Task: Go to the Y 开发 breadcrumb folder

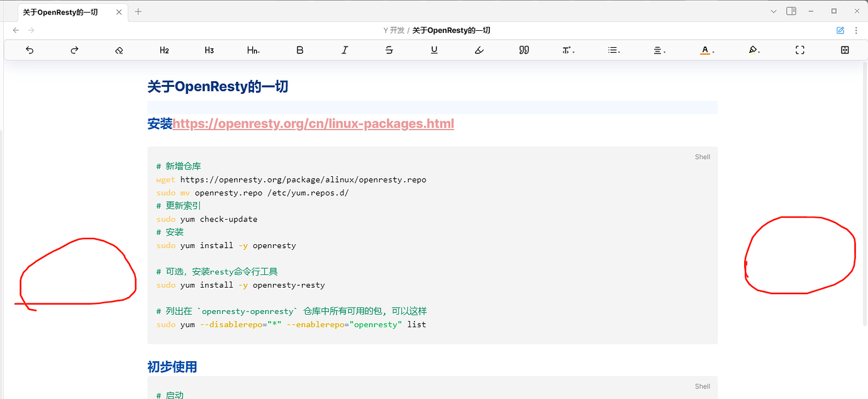Action: tap(394, 30)
